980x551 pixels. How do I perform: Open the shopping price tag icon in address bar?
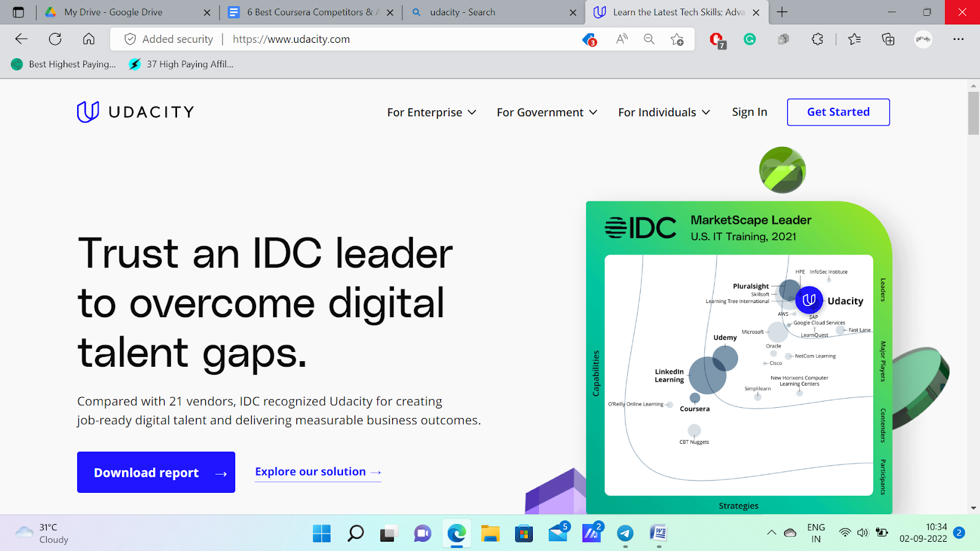coord(589,40)
